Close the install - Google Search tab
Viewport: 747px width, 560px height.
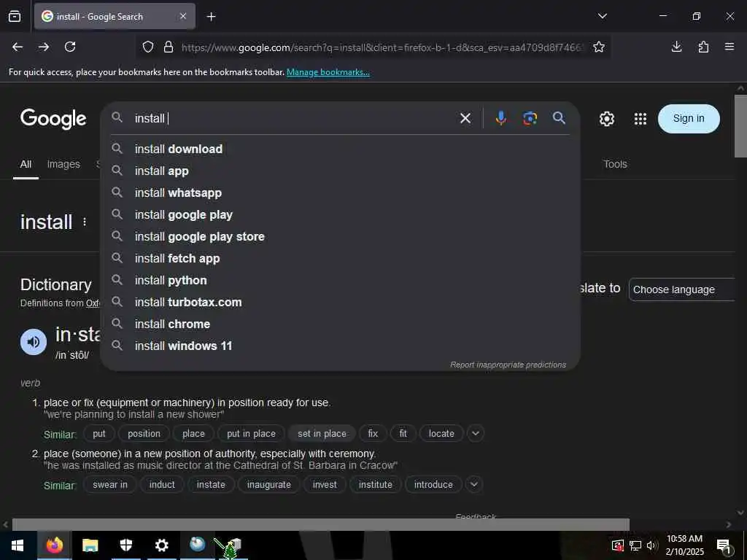pyautogui.click(x=183, y=17)
